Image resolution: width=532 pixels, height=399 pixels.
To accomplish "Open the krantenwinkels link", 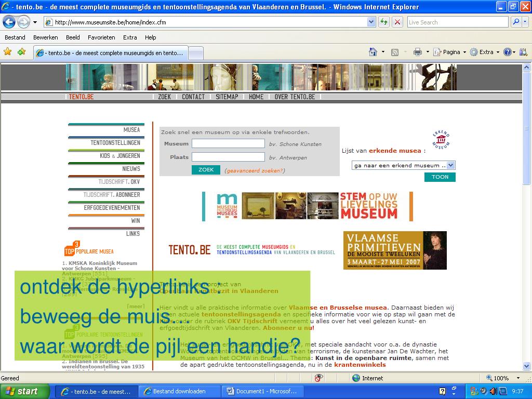I will (x=360, y=365).
